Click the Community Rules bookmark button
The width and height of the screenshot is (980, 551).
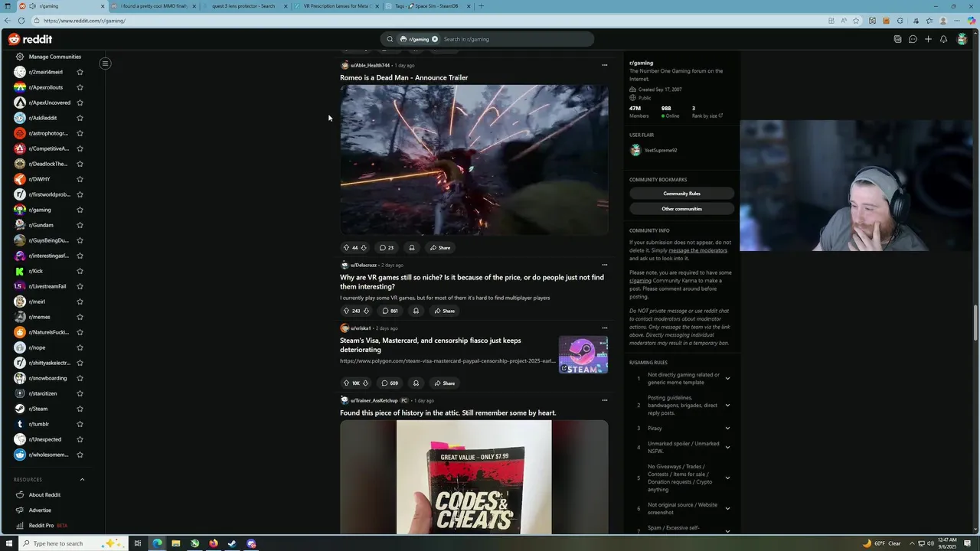coord(681,194)
